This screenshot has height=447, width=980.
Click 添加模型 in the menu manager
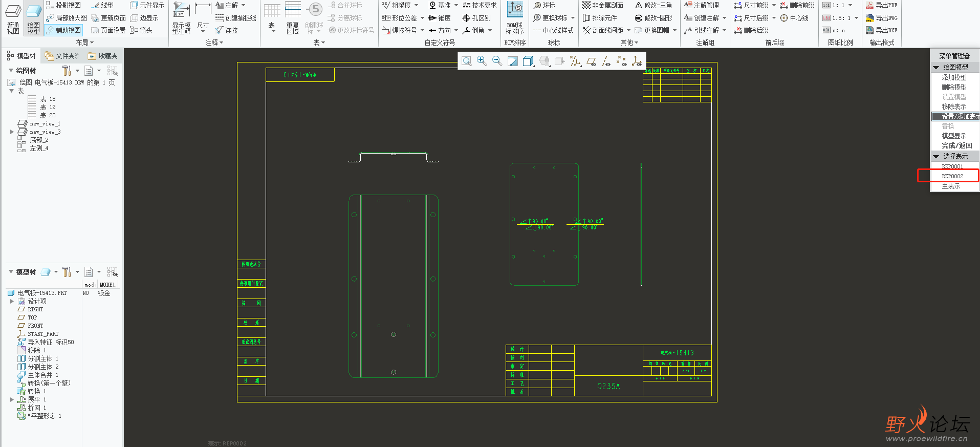click(954, 77)
